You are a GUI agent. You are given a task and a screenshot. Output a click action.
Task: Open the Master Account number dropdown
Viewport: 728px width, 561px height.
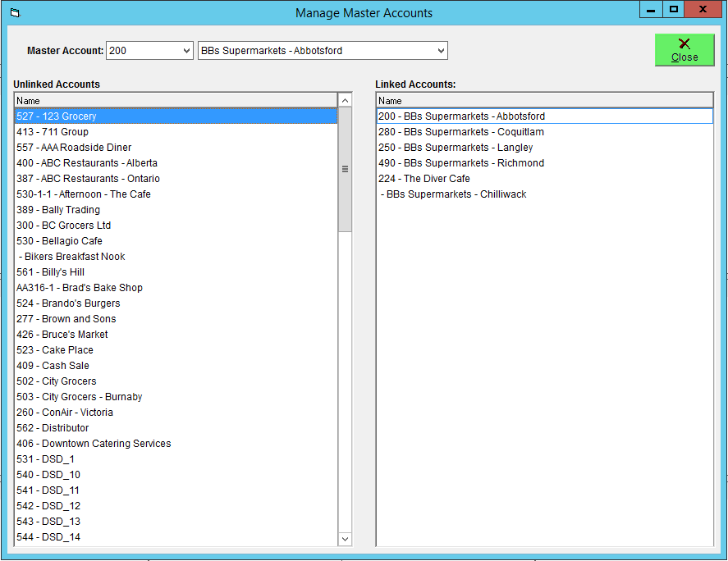coord(186,51)
